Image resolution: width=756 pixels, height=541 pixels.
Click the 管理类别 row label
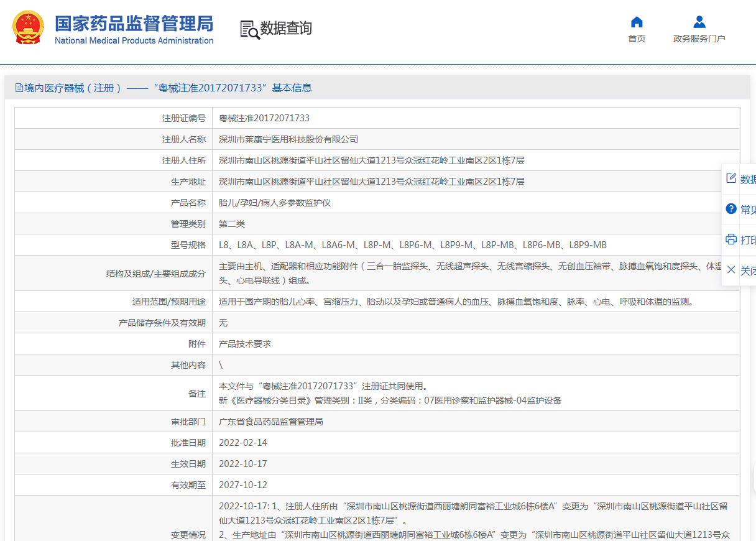pos(188,224)
